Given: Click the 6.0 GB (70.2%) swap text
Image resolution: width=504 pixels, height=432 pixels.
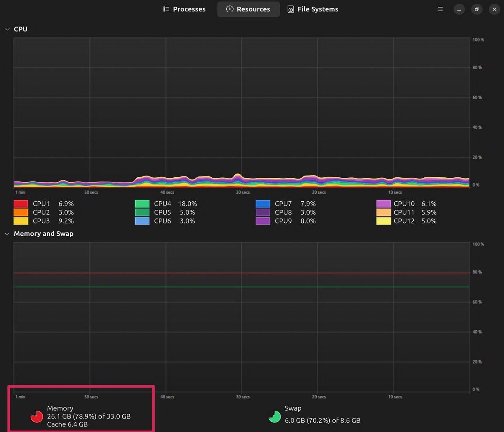Looking at the screenshot, I should click(x=323, y=420).
